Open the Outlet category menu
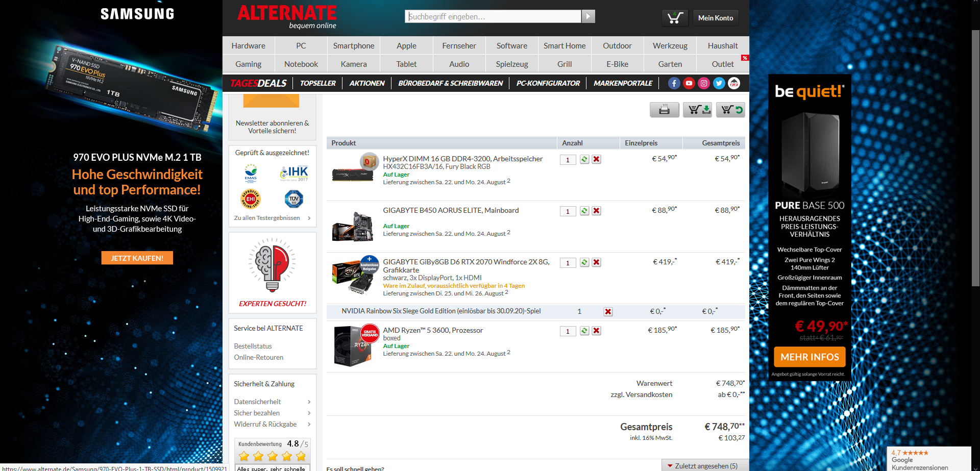980x471 pixels. (723, 64)
